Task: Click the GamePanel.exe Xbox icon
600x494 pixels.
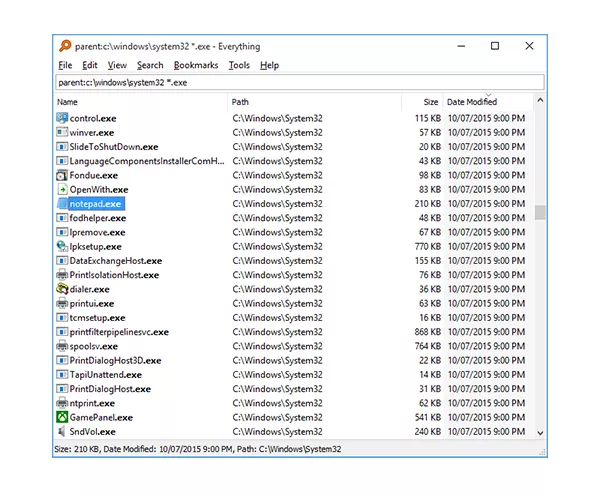Action: 62,417
